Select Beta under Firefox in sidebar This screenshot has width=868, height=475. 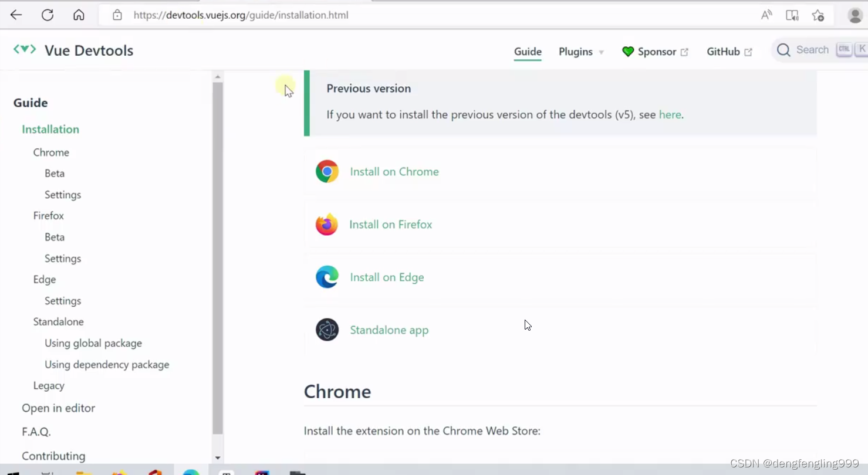55,238
